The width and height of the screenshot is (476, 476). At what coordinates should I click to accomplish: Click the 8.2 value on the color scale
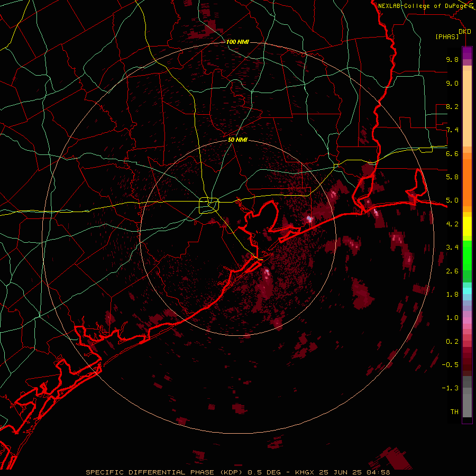[452, 106]
